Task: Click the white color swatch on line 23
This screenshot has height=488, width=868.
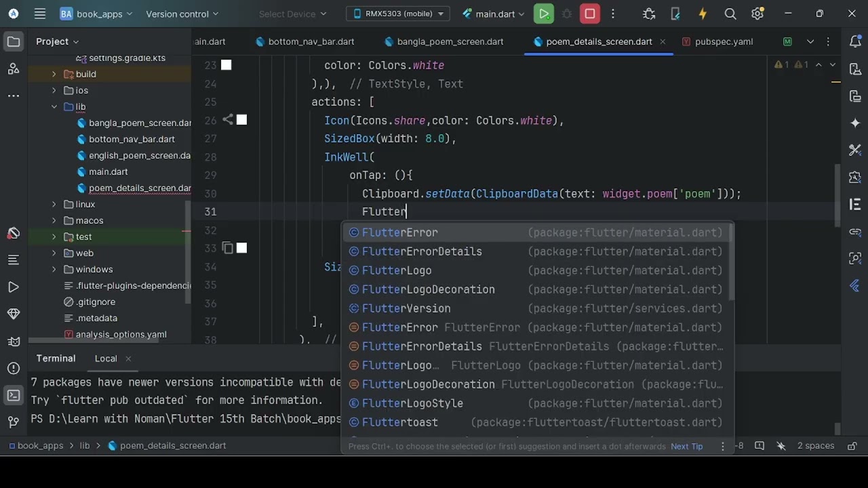Action: pyautogui.click(x=226, y=65)
